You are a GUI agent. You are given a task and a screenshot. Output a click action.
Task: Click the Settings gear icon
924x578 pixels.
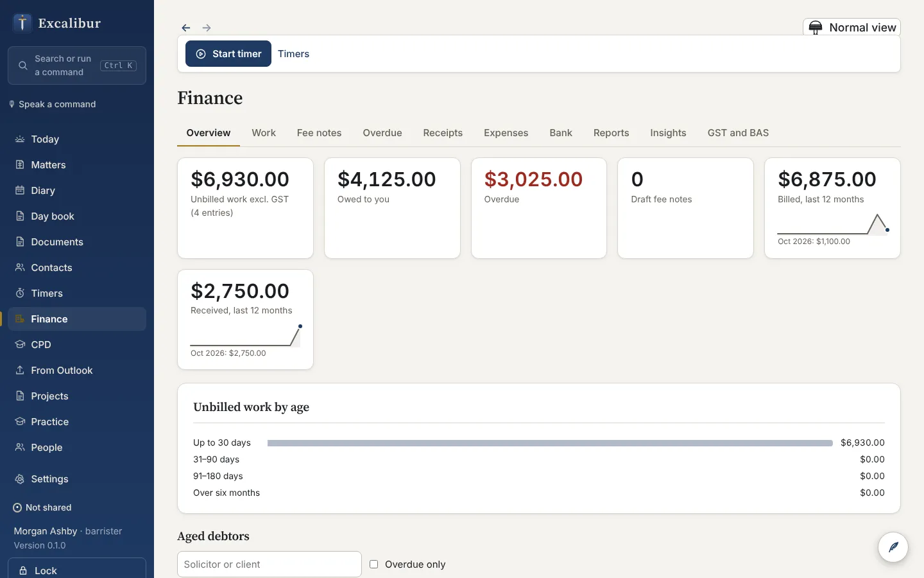pyautogui.click(x=20, y=479)
